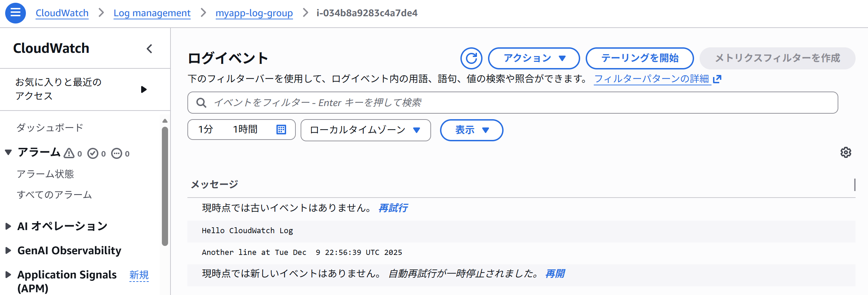Select the 1分 time range
Screen dimensions: 868x295
pyautogui.click(x=205, y=130)
